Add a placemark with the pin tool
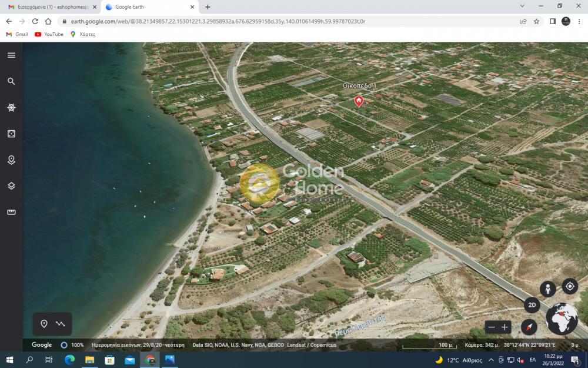Screen dimensions: 588x368 (x=44, y=324)
